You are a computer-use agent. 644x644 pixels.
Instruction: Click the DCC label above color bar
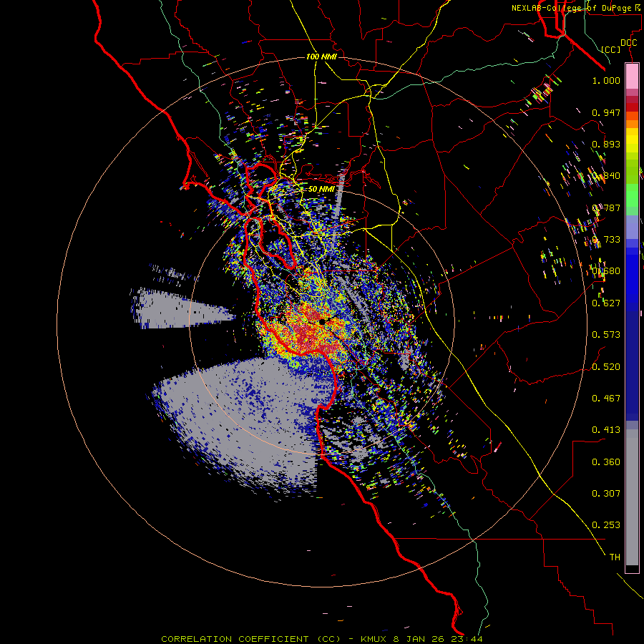(x=629, y=43)
